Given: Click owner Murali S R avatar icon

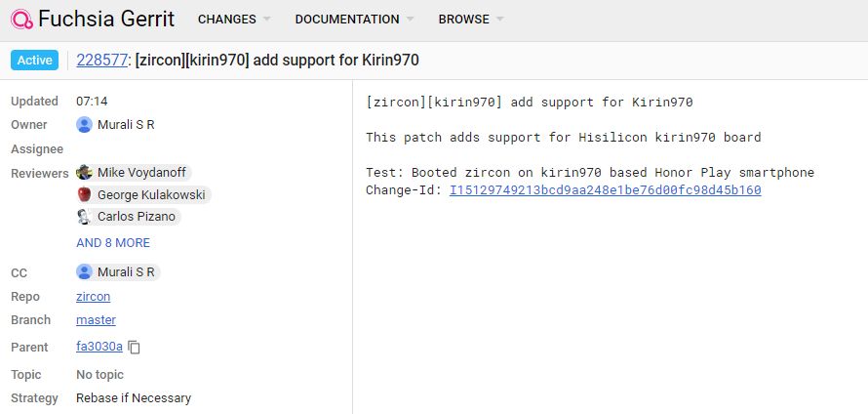Looking at the screenshot, I should tap(85, 125).
